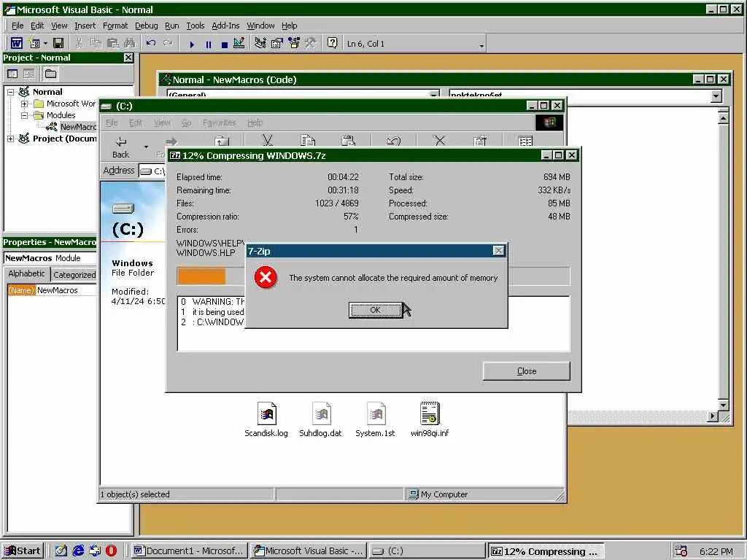747x560 pixels.
Task: Click OK in the 7-Zip error dialog
Action: pyautogui.click(x=375, y=310)
